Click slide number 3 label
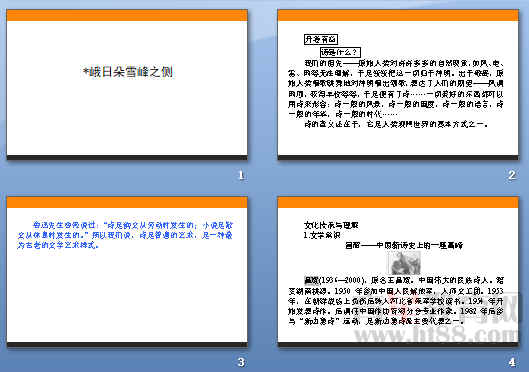The image size is (529, 372). [241, 362]
